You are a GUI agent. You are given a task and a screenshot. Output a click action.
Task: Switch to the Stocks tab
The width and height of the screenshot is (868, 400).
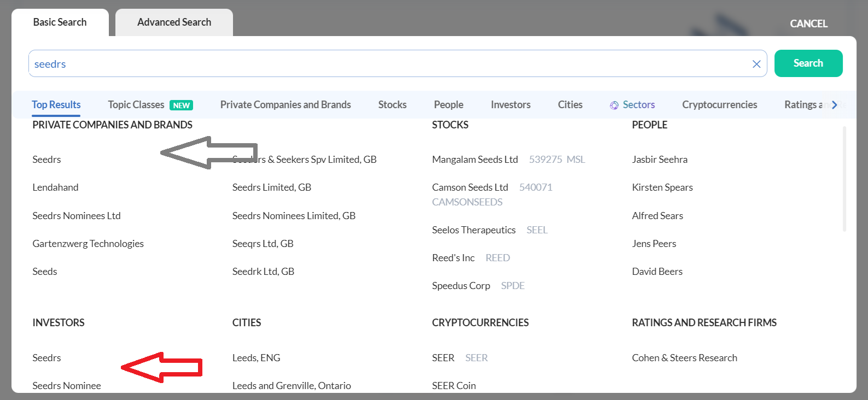(x=392, y=104)
